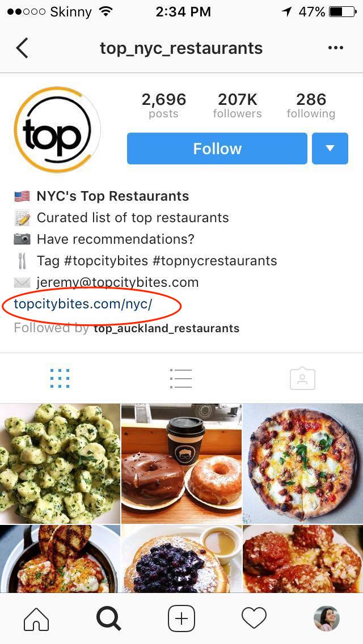The height and width of the screenshot is (644, 363).
Task: Open the topcitybites.com/nyc/ link
Action: (x=83, y=304)
